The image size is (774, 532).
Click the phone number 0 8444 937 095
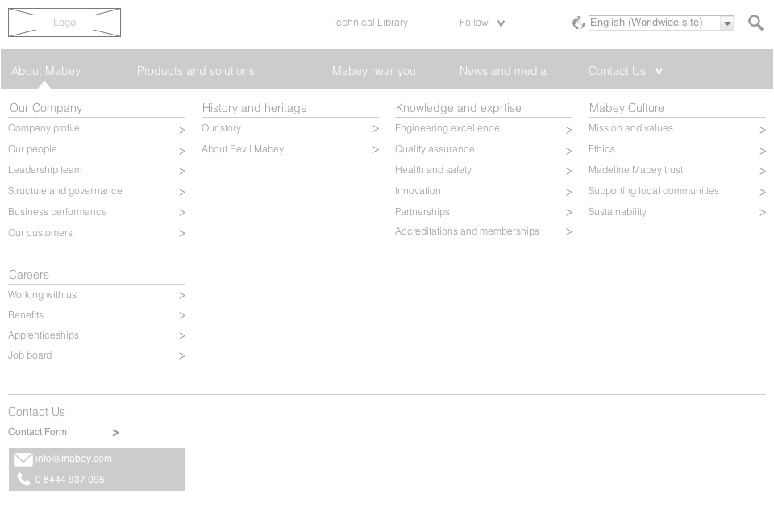[x=69, y=480]
